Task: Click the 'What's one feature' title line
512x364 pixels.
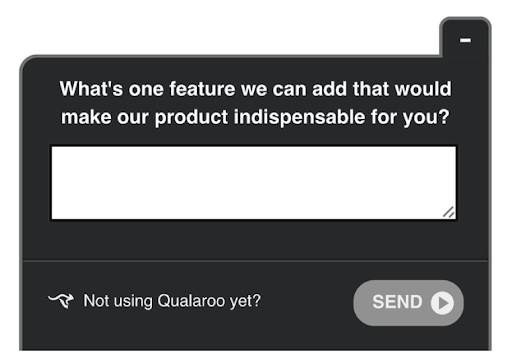Action: pyautogui.click(x=255, y=89)
